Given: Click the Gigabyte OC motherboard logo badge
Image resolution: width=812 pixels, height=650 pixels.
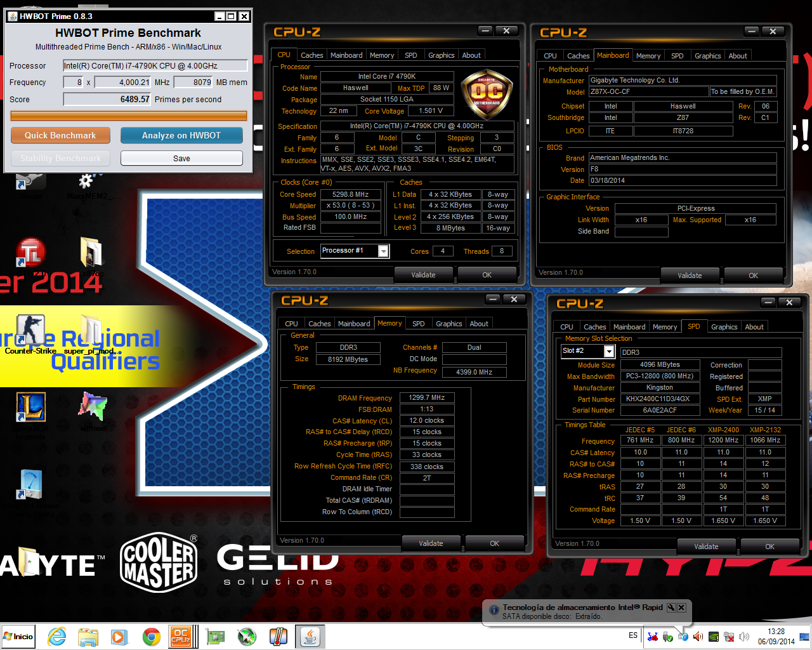Looking at the screenshot, I should point(487,94).
